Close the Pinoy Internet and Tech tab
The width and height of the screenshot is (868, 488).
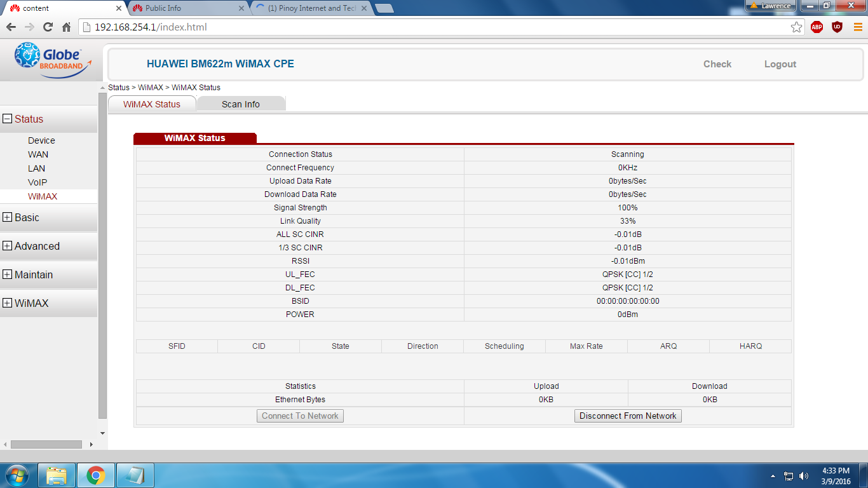coord(363,8)
